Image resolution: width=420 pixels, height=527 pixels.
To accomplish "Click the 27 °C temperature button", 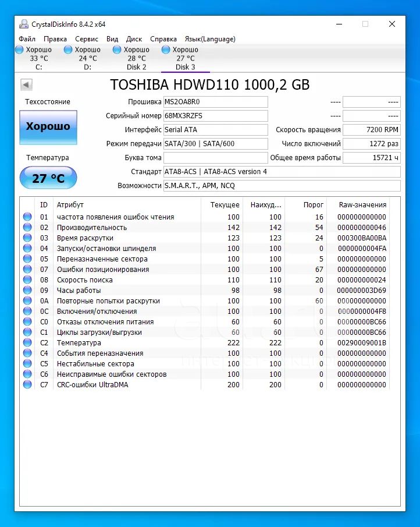I will click(x=48, y=178).
